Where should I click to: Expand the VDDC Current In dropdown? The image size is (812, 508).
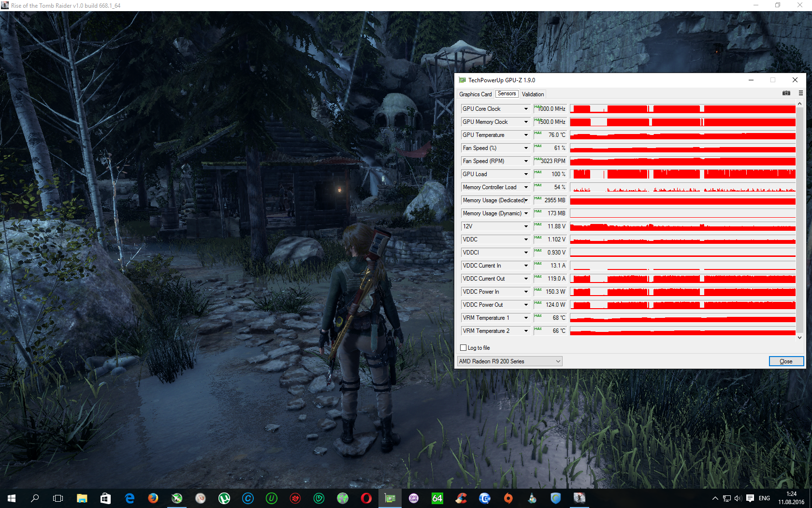[x=526, y=266]
